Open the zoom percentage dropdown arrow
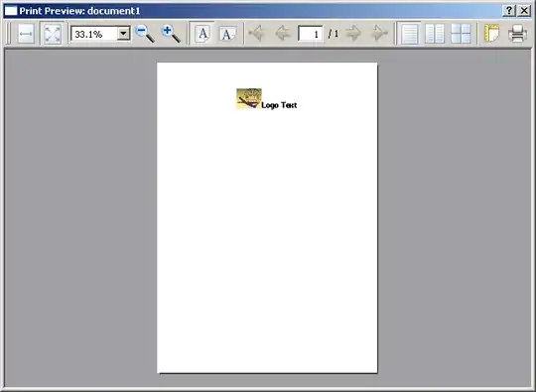 (123, 34)
